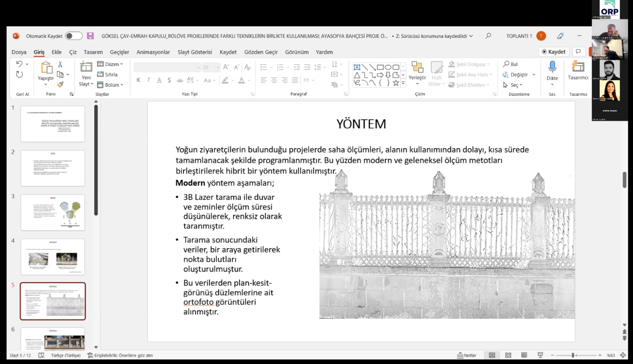This screenshot has width=633, height=364.
Task: Click the zoom in plus icon
Action: click(600, 355)
